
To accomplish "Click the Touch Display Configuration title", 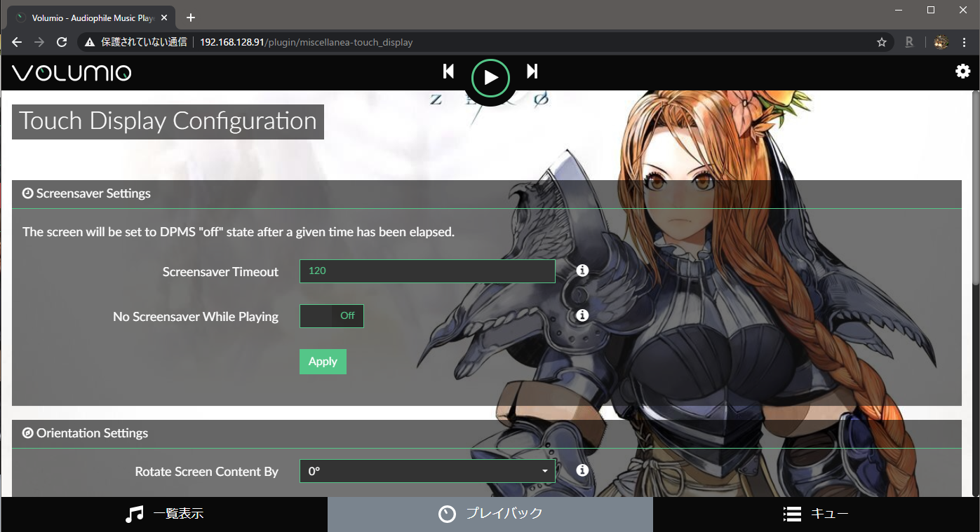I will [168, 121].
